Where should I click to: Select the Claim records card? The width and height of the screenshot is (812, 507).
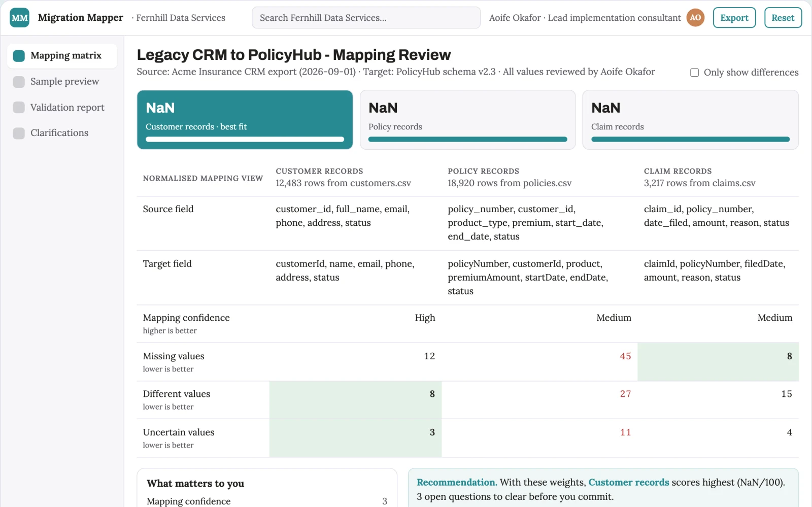(x=690, y=120)
